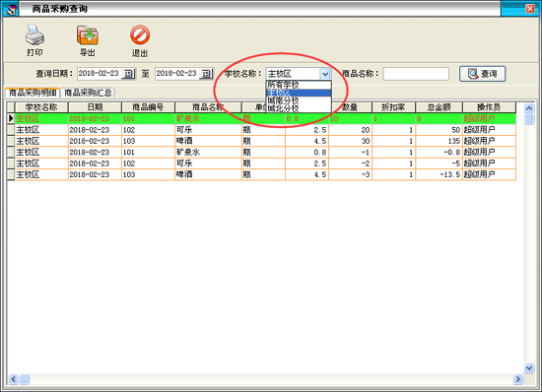Click the start date field 2018-02-23
Viewport: 542px width, 392px height.
click(99, 74)
